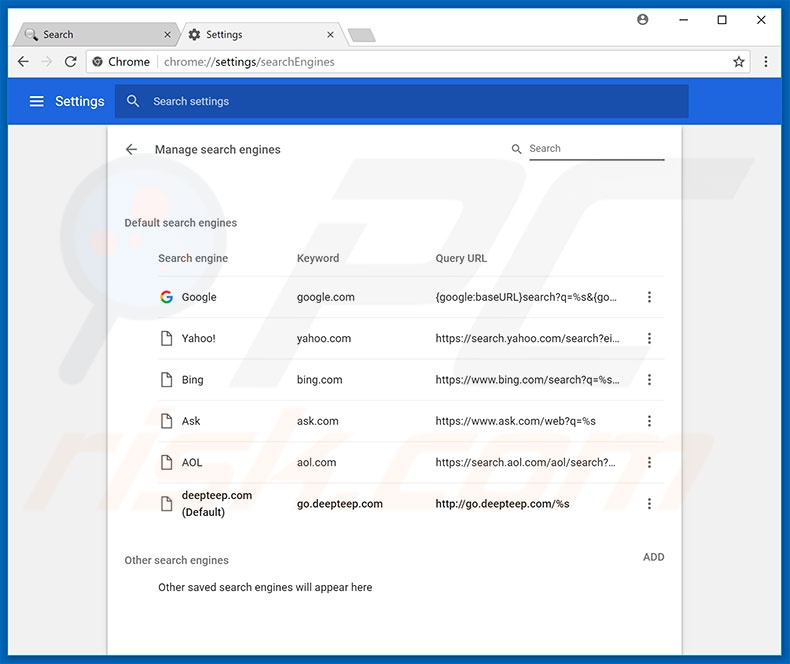Click the Search engine column header
Viewport: 790px width, 664px height.
click(193, 258)
